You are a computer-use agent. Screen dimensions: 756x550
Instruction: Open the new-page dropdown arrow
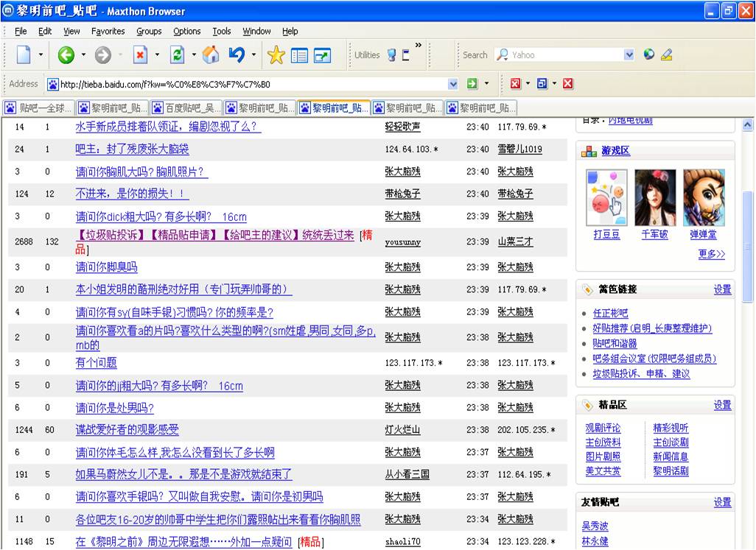click(x=41, y=55)
